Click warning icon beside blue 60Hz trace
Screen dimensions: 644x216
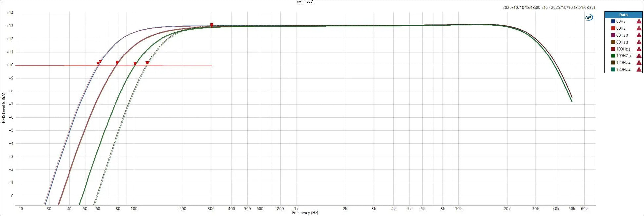pos(639,21)
